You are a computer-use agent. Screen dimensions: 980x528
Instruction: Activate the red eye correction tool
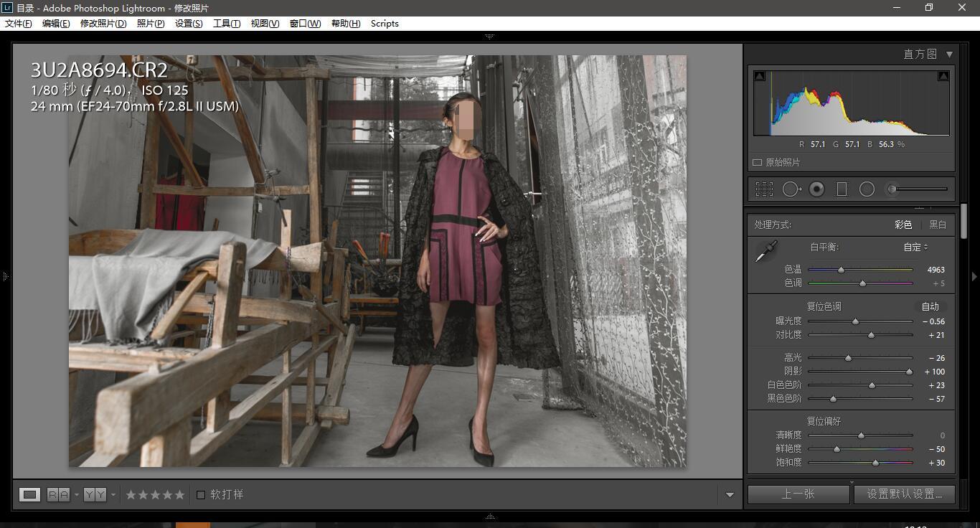(816, 189)
